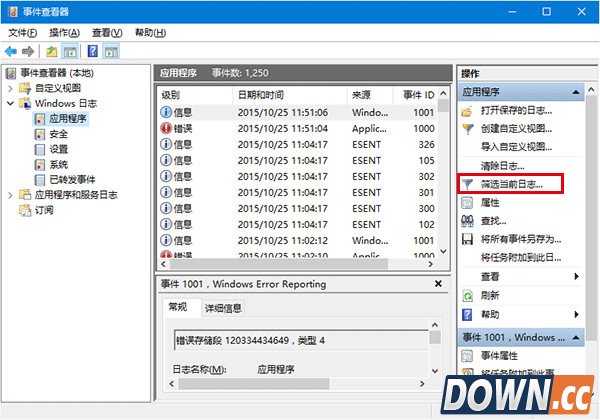Collapse the 事件 1001 actions section
Viewport: 600px width, 420px height.
tap(576, 337)
